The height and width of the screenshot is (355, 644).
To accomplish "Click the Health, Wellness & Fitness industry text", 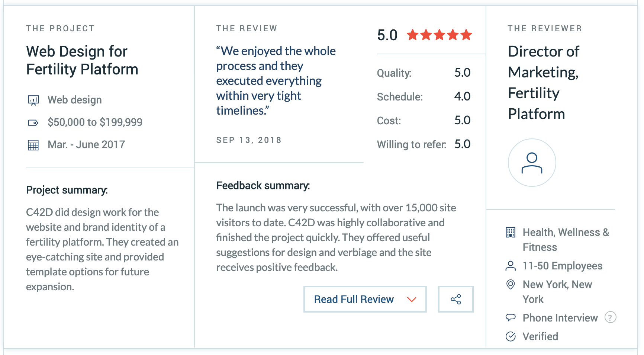I will click(x=566, y=240).
